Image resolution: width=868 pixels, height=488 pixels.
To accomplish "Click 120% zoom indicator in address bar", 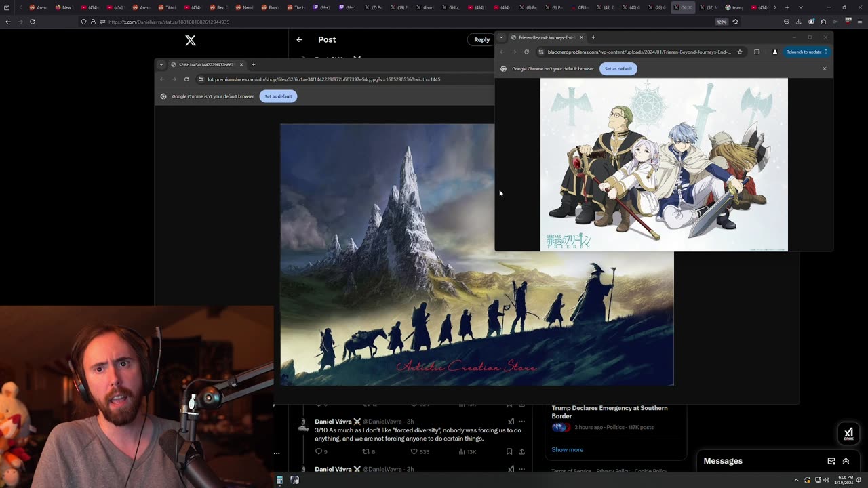I will pos(722,22).
